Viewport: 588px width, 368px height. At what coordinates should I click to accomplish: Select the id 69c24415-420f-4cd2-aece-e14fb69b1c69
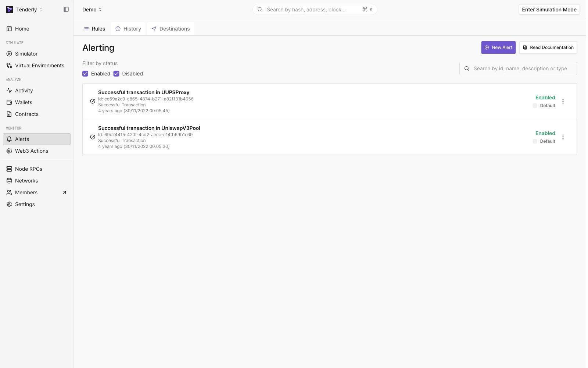tap(148, 135)
